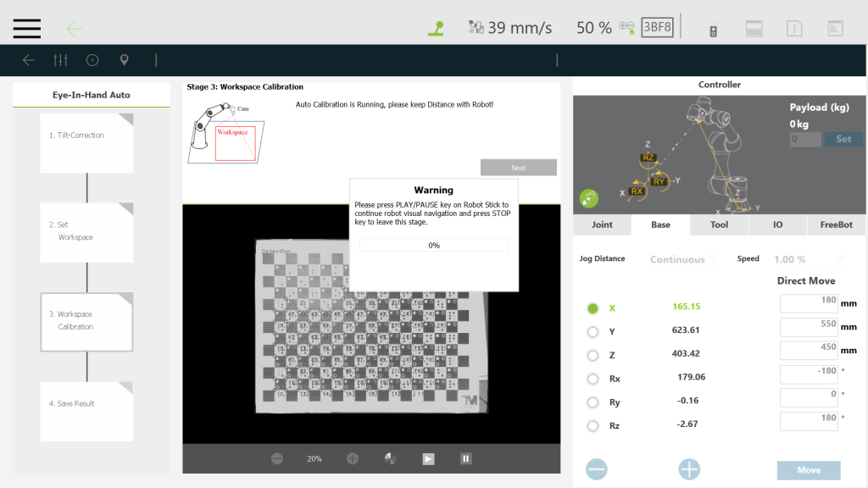Click the round jog plus button
This screenshot has height=488, width=868.
click(x=689, y=469)
